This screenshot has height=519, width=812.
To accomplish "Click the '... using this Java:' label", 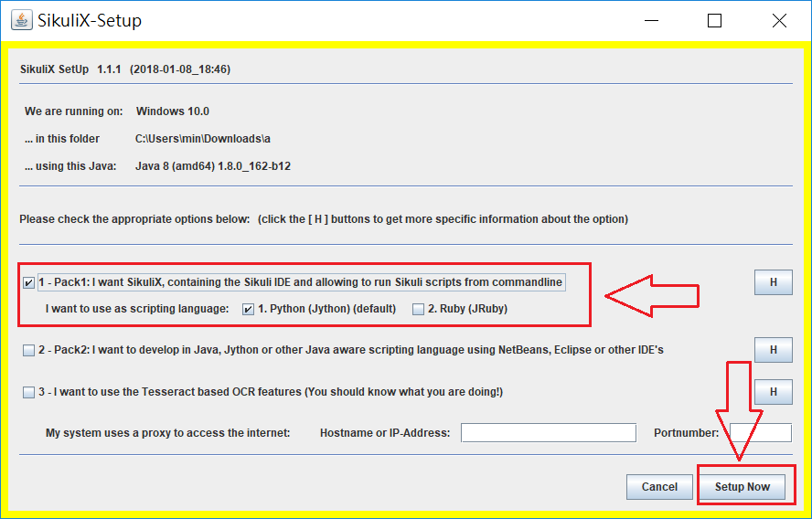I will (x=70, y=166).
